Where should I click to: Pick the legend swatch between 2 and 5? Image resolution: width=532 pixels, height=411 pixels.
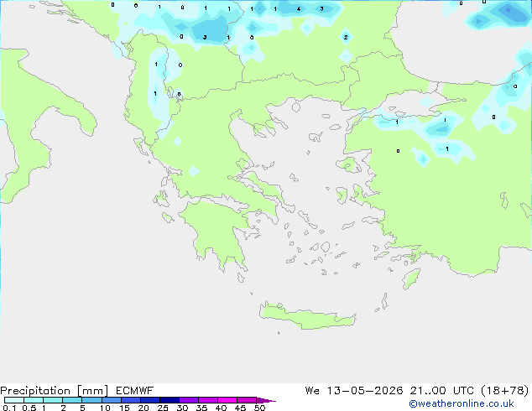click(72, 400)
